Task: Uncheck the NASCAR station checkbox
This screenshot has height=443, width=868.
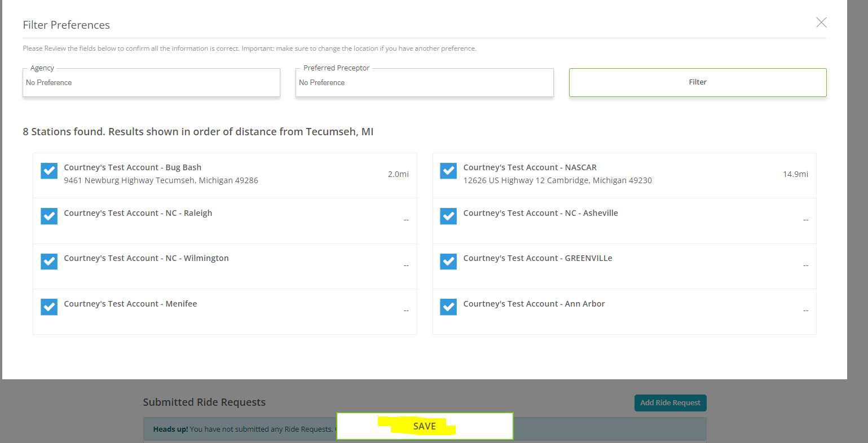Action: point(448,171)
